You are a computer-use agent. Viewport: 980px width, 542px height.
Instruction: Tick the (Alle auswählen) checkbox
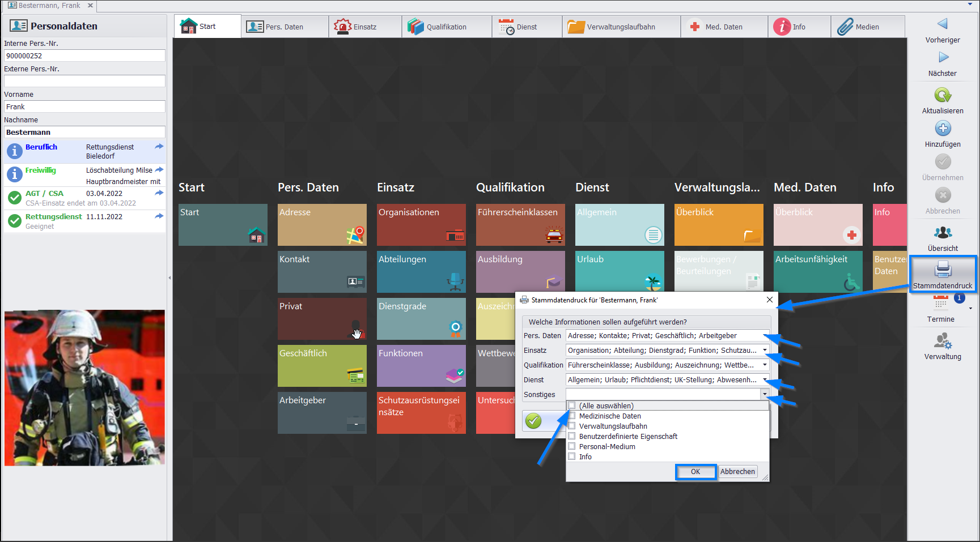point(572,406)
